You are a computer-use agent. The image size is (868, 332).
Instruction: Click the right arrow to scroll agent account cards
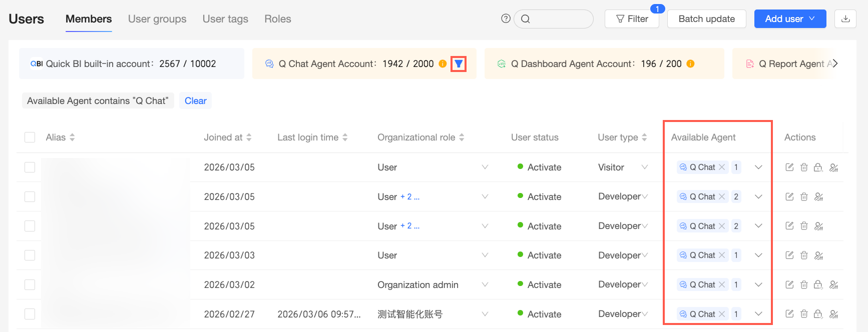coord(835,63)
